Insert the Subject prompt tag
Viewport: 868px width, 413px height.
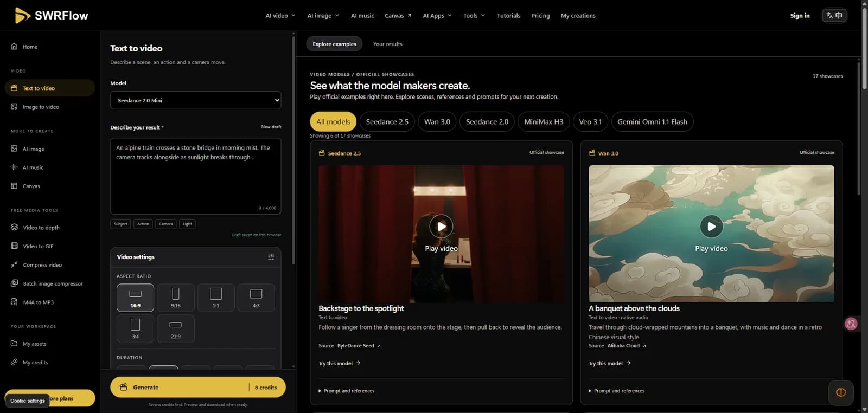[x=120, y=224]
